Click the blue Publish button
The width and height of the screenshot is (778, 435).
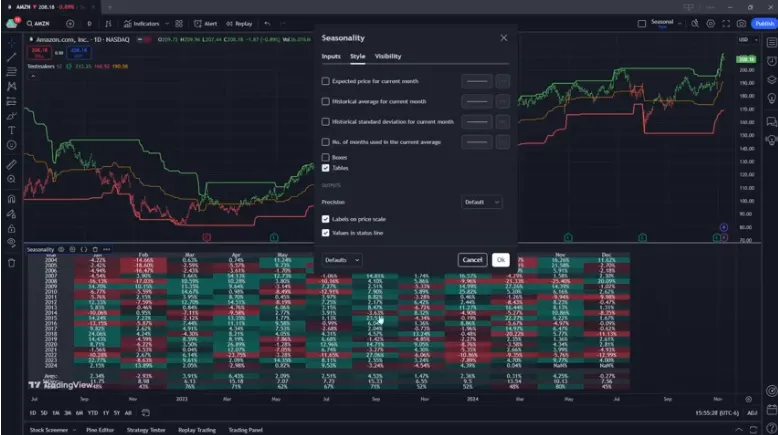[x=764, y=23]
